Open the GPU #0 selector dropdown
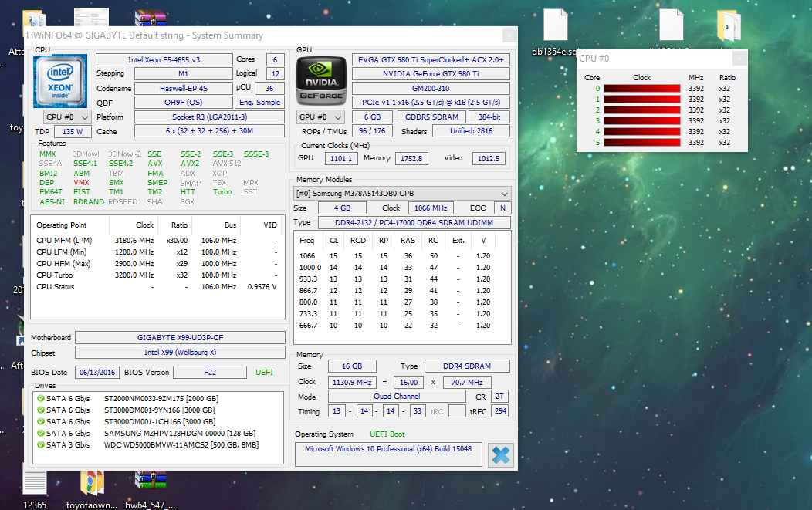This screenshot has width=812, height=510. (320, 117)
